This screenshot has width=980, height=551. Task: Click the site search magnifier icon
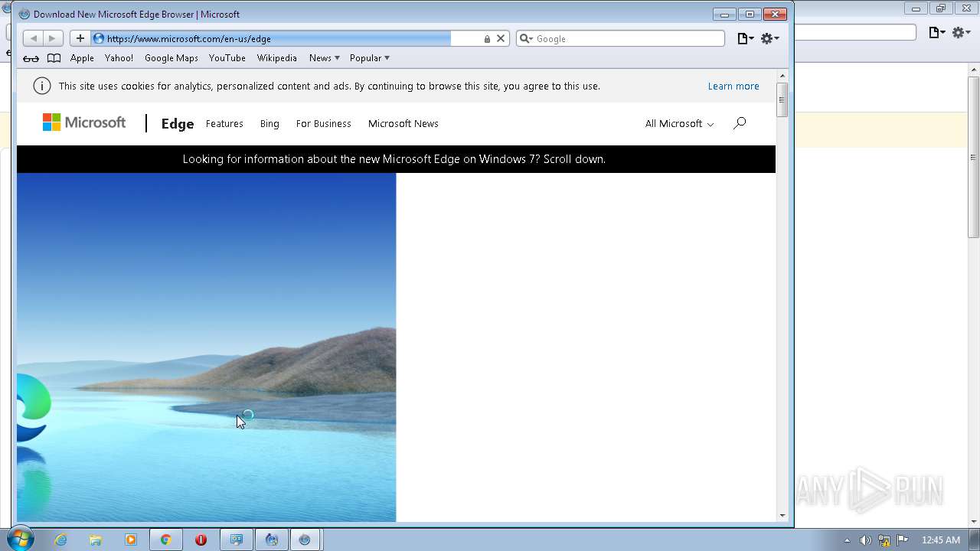point(740,123)
